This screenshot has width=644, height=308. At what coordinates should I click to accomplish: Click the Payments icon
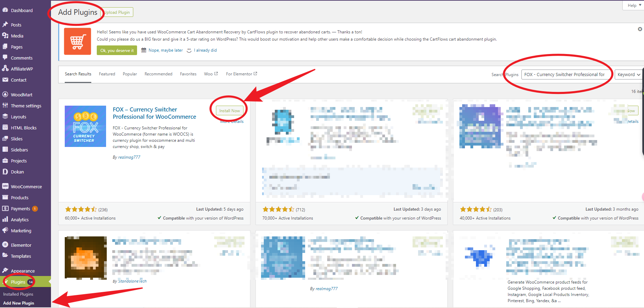pyautogui.click(x=5, y=209)
